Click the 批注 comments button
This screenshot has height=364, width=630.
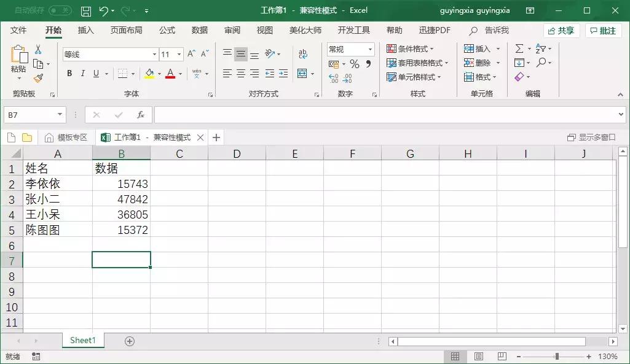coord(603,29)
